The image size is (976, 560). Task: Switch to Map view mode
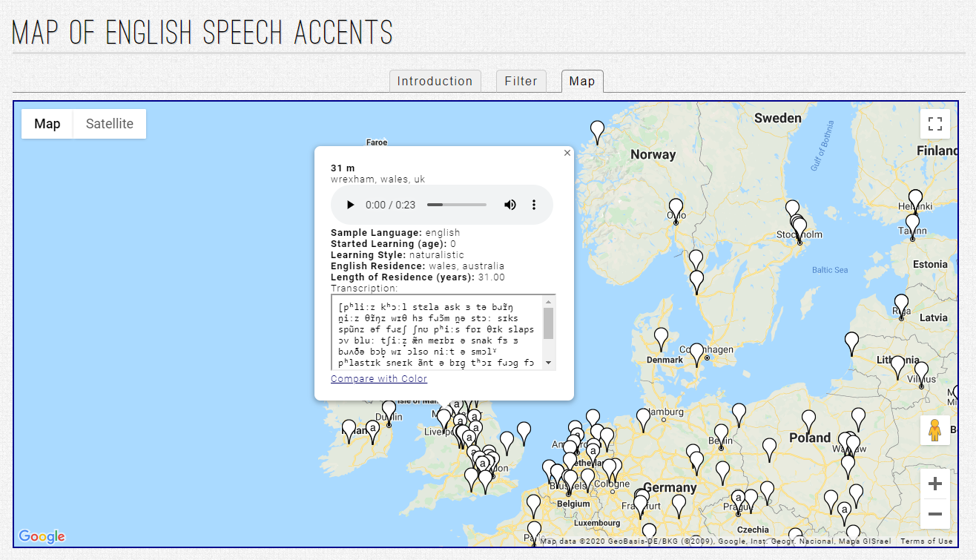tap(47, 124)
